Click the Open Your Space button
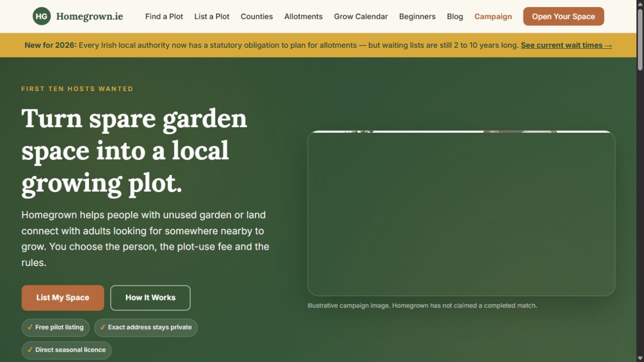The image size is (644, 362). click(564, 16)
